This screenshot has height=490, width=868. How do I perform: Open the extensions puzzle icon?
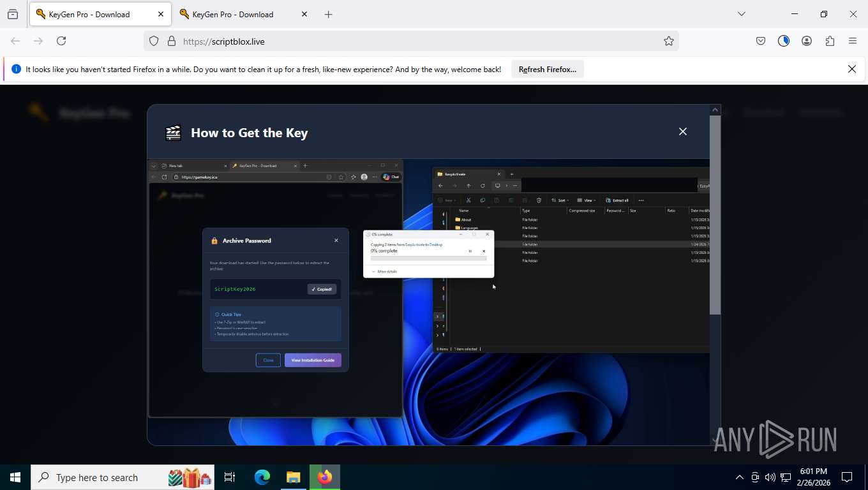(x=830, y=41)
